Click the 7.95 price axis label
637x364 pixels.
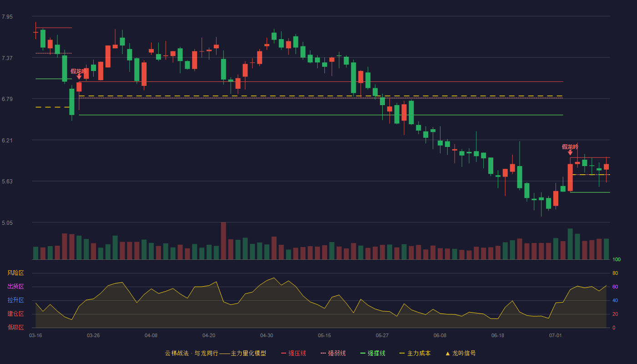tap(7, 17)
